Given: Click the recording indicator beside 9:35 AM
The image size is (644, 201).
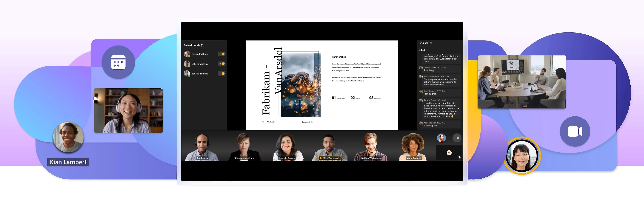Looking at the screenshot, I should (431, 43).
